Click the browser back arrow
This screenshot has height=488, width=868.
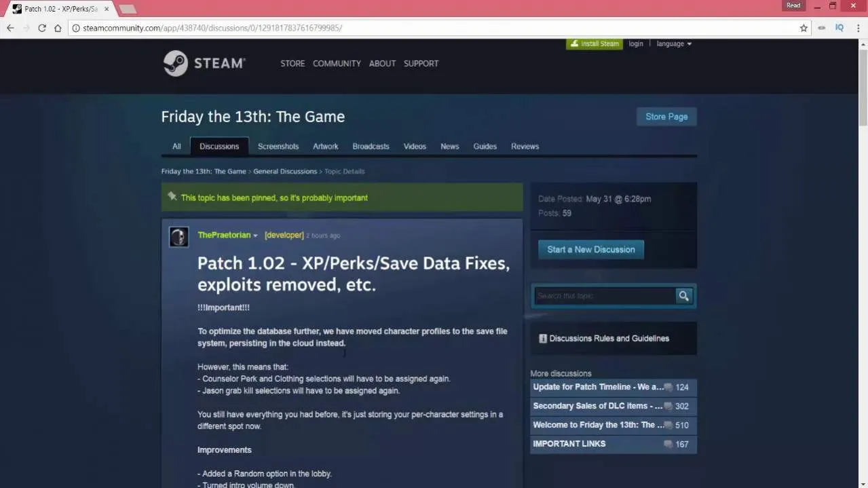(10, 28)
